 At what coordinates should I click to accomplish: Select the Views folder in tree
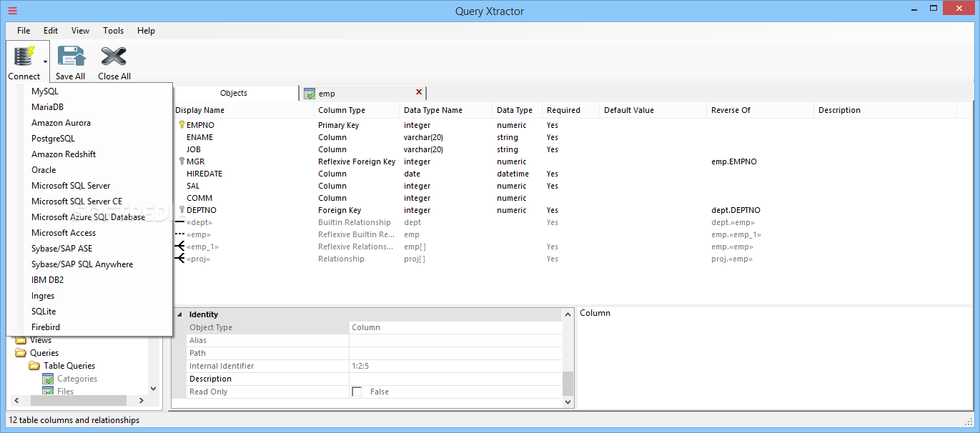click(x=34, y=340)
